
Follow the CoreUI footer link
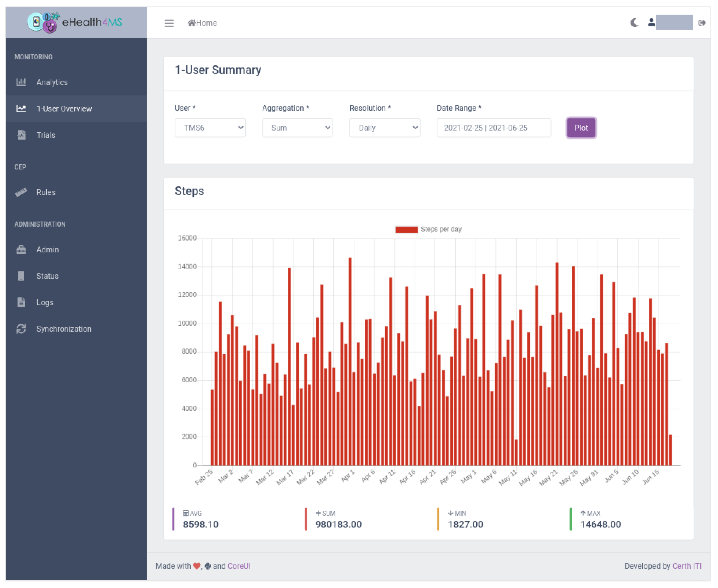(239, 566)
